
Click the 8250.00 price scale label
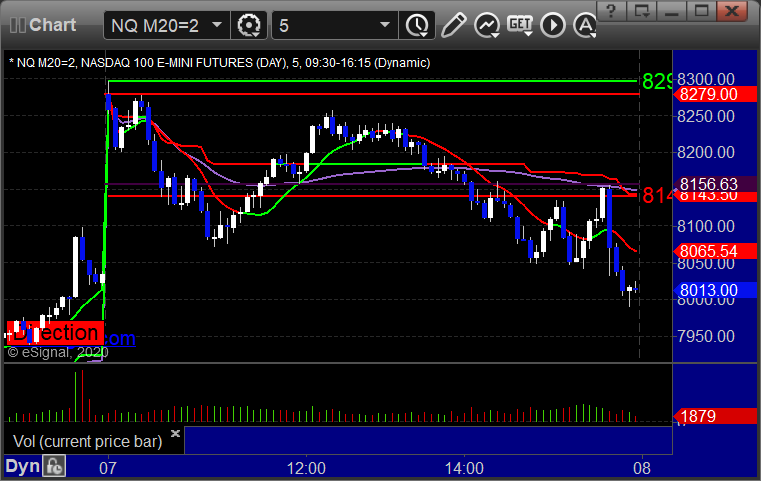(x=706, y=116)
